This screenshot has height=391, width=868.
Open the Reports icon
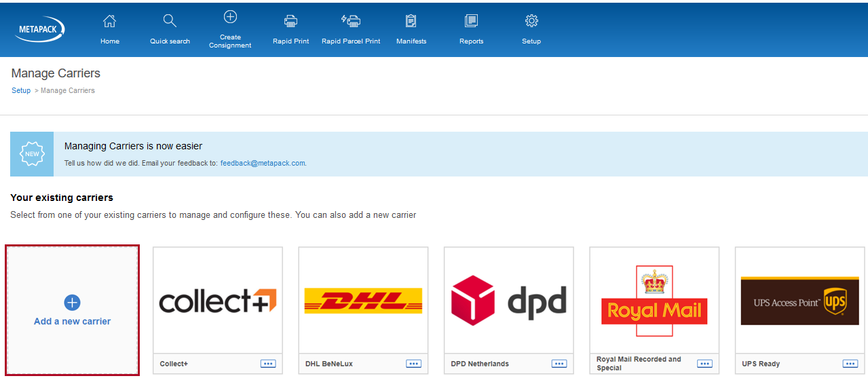pyautogui.click(x=471, y=21)
